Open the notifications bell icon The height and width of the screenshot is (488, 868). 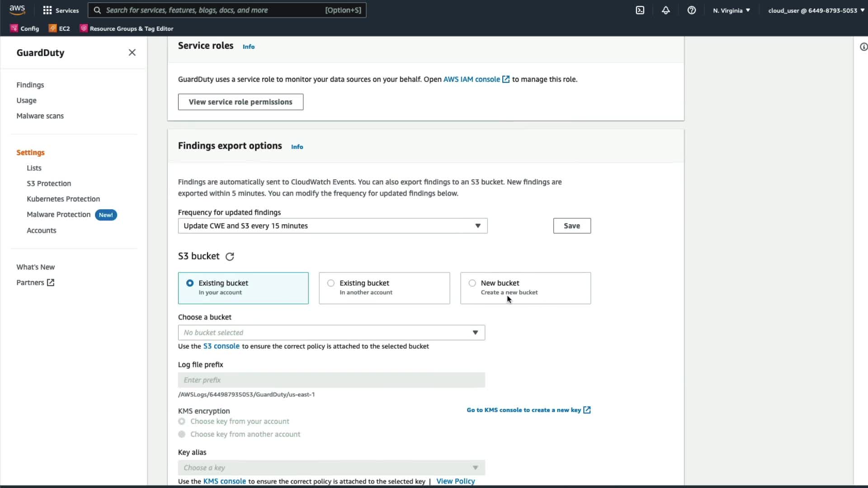[x=665, y=10]
